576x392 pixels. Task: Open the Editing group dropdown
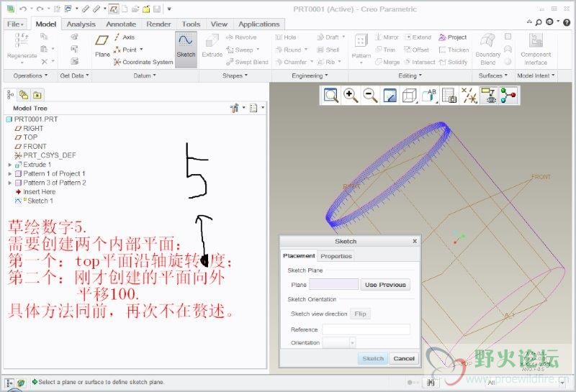point(410,76)
